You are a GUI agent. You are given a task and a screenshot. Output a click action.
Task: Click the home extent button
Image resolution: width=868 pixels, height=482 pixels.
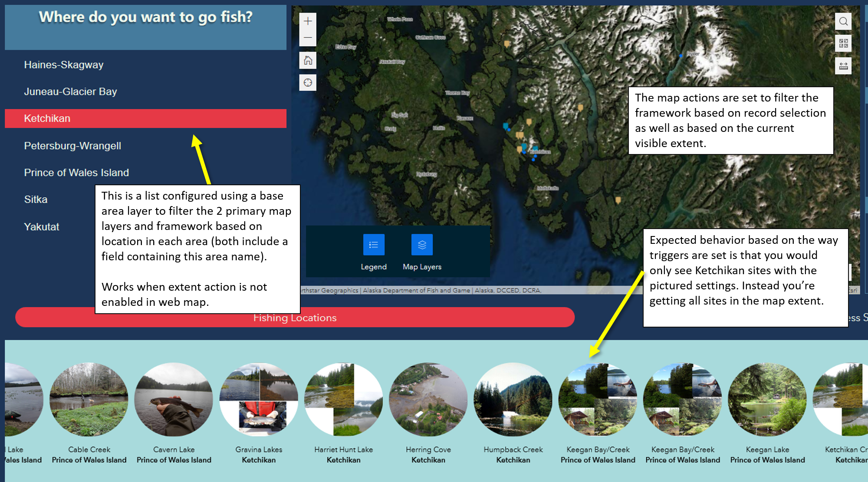[308, 59]
